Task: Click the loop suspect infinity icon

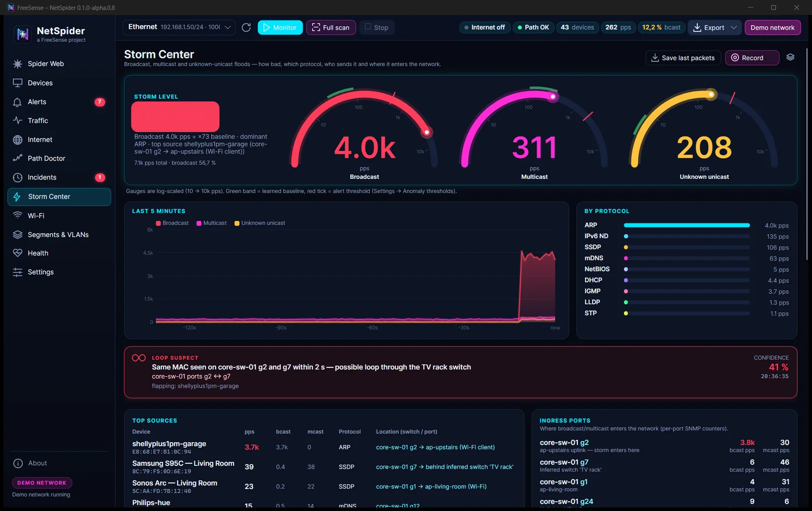Action: coord(139,358)
